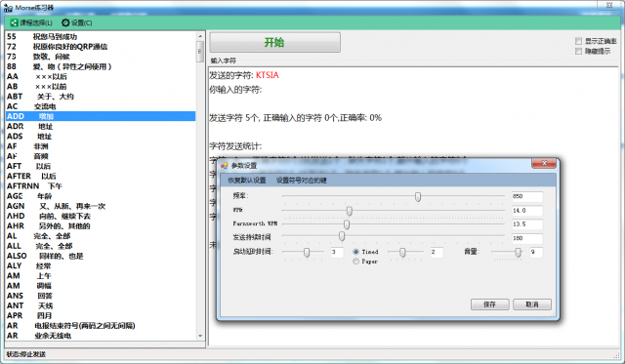Cancel the dialog with 取消
The height and width of the screenshot is (364, 625).
click(x=532, y=304)
